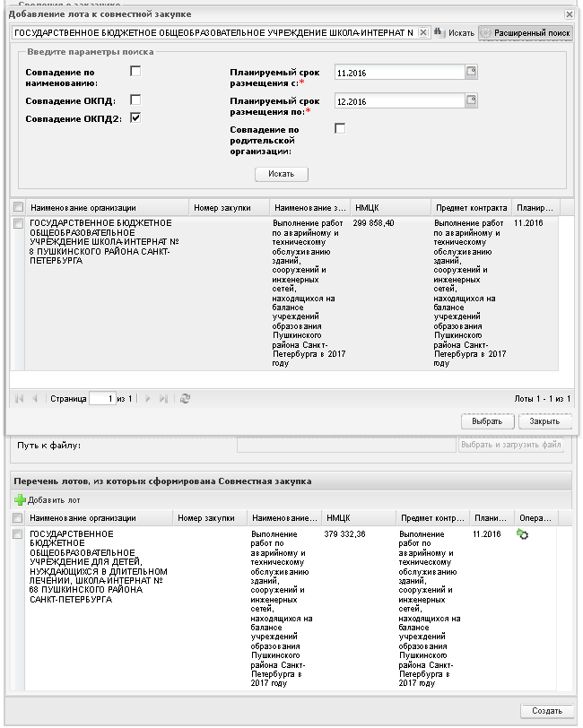Click the Выбрать button

(487, 421)
